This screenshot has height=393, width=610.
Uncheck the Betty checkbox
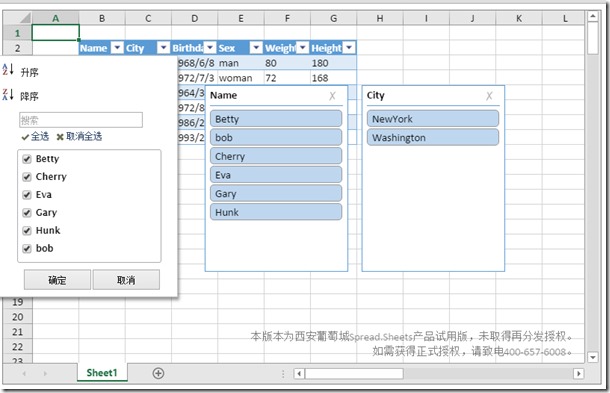[27, 159]
